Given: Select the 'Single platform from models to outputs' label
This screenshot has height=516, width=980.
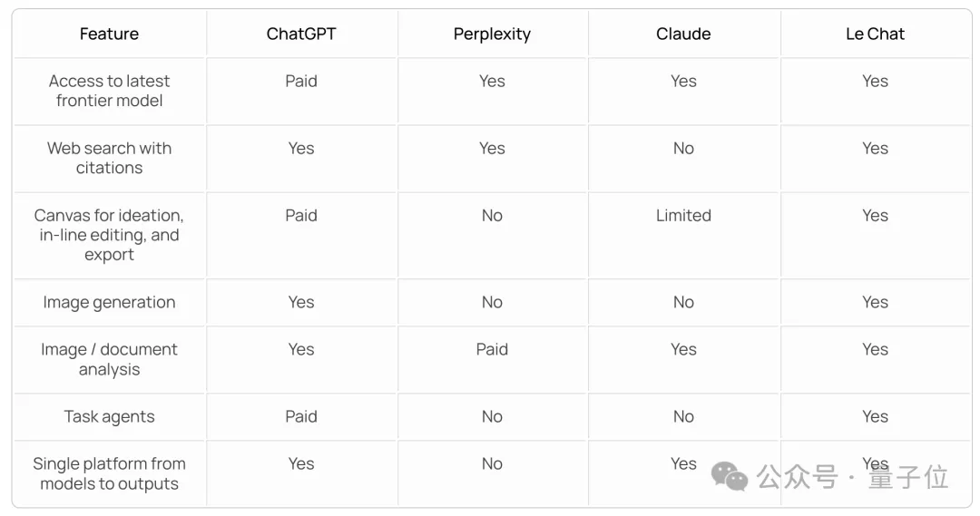Looking at the screenshot, I should click(109, 473).
